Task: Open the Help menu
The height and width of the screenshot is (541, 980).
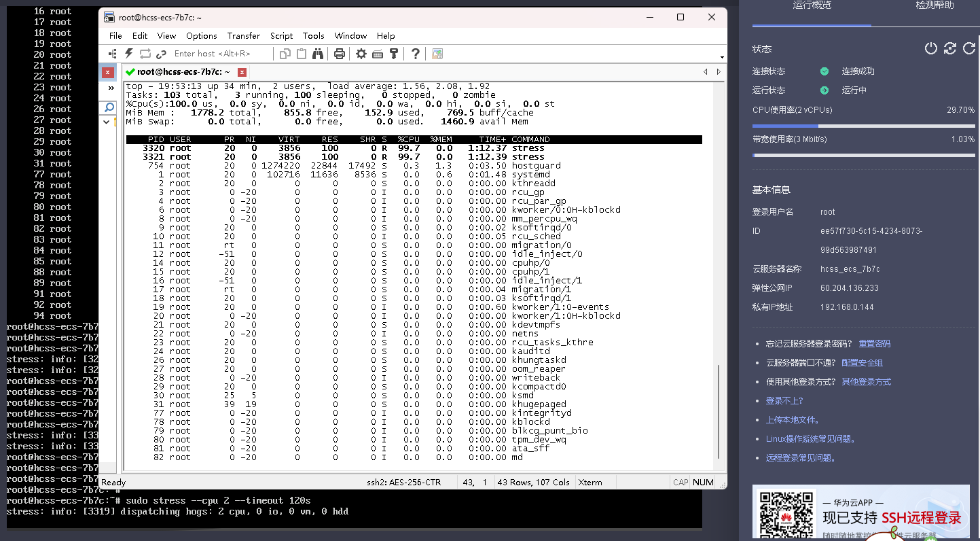Action: (x=386, y=36)
